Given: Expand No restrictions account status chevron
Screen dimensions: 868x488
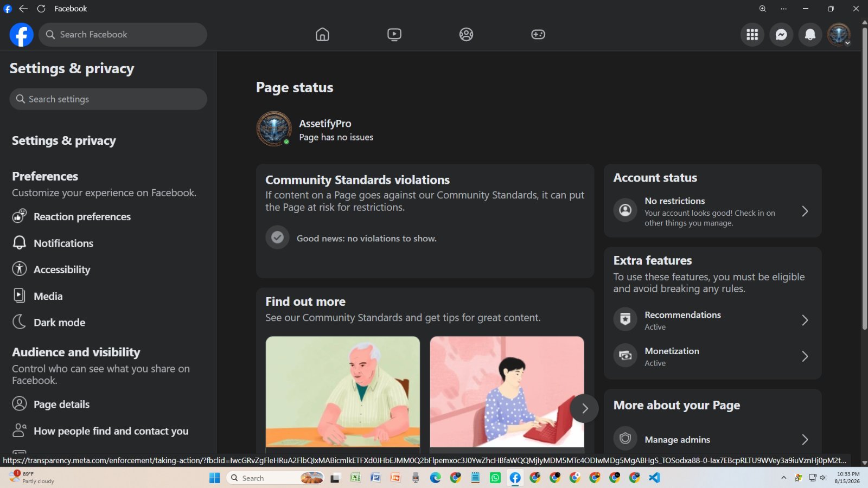Looking at the screenshot, I should (805, 211).
